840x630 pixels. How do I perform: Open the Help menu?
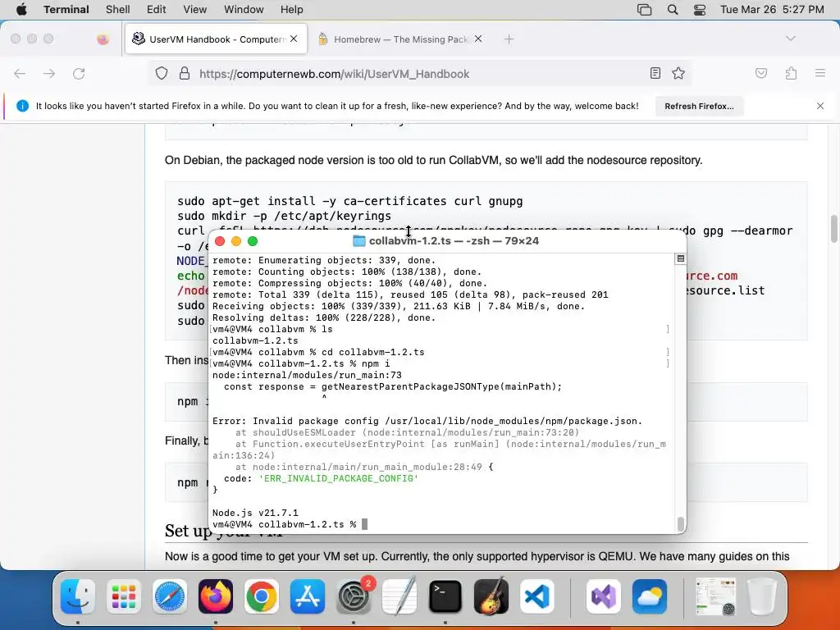click(x=292, y=10)
